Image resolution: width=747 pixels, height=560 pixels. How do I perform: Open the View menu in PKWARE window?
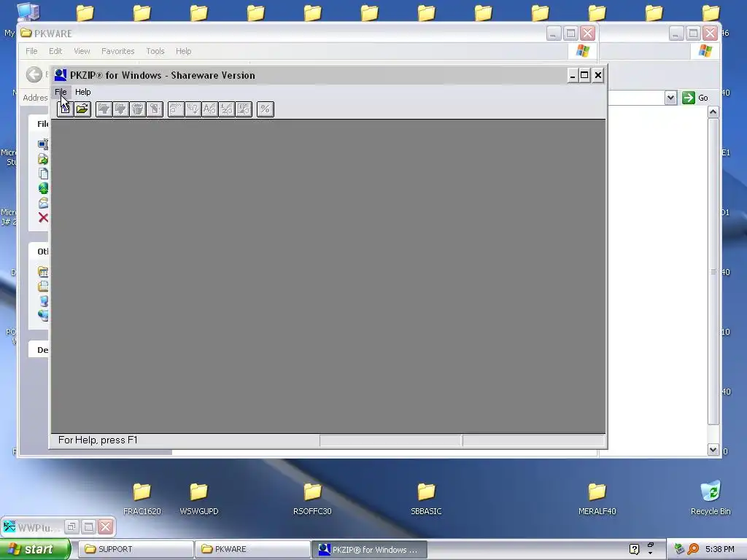pos(82,51)
